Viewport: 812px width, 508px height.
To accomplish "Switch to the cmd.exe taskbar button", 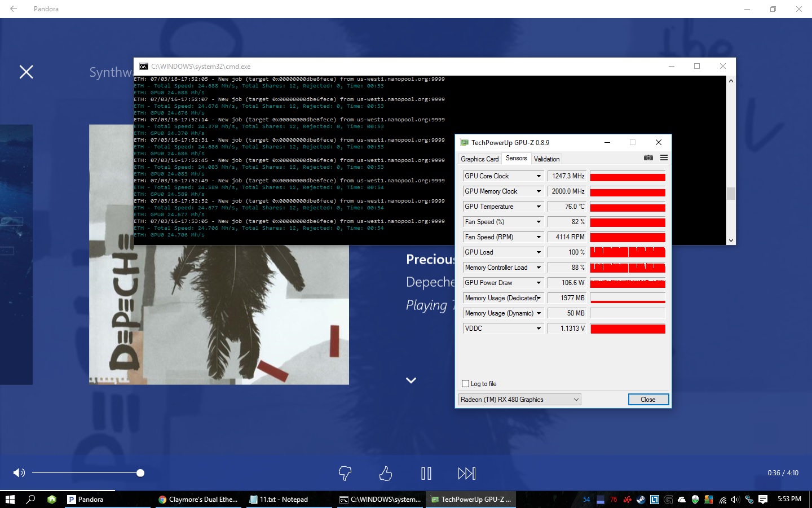I will 380,500.
